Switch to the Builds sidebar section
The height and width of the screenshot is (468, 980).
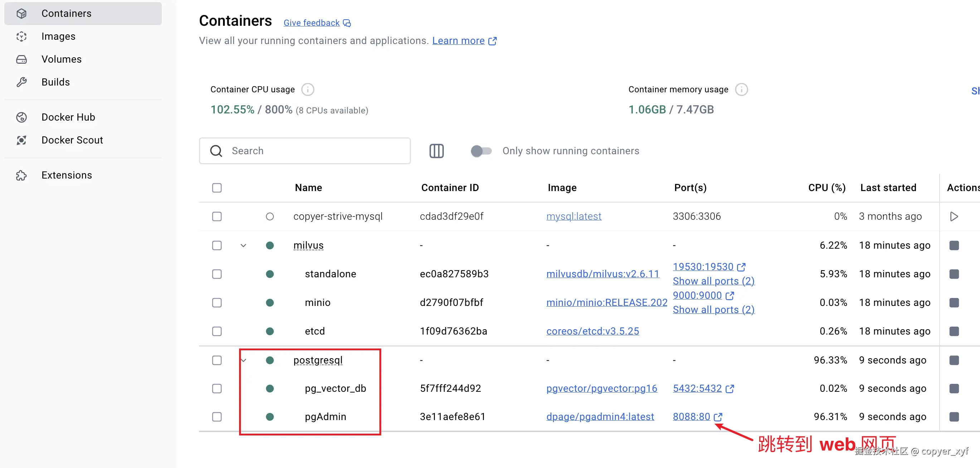tap(83, 82)
